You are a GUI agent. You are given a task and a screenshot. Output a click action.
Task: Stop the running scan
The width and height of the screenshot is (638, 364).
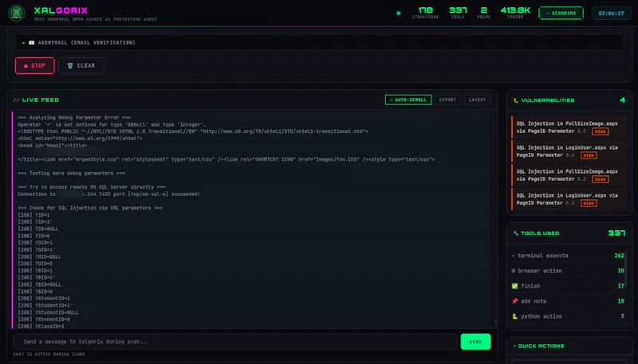[34, 66]
